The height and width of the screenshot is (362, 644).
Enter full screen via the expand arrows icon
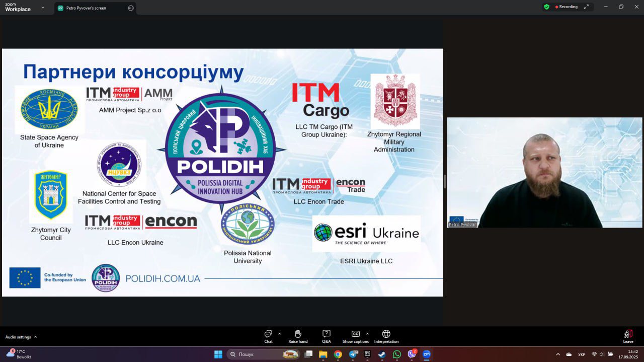pos(586,7)
